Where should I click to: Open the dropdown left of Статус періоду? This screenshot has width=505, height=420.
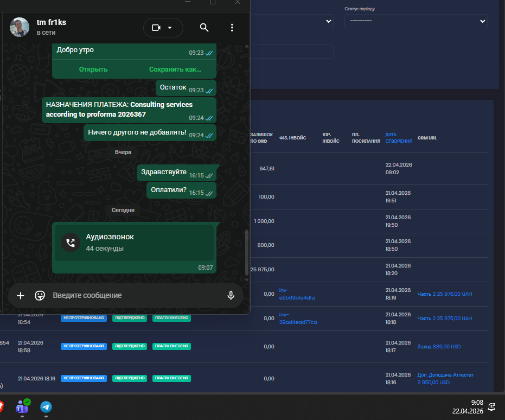point(291,21)
